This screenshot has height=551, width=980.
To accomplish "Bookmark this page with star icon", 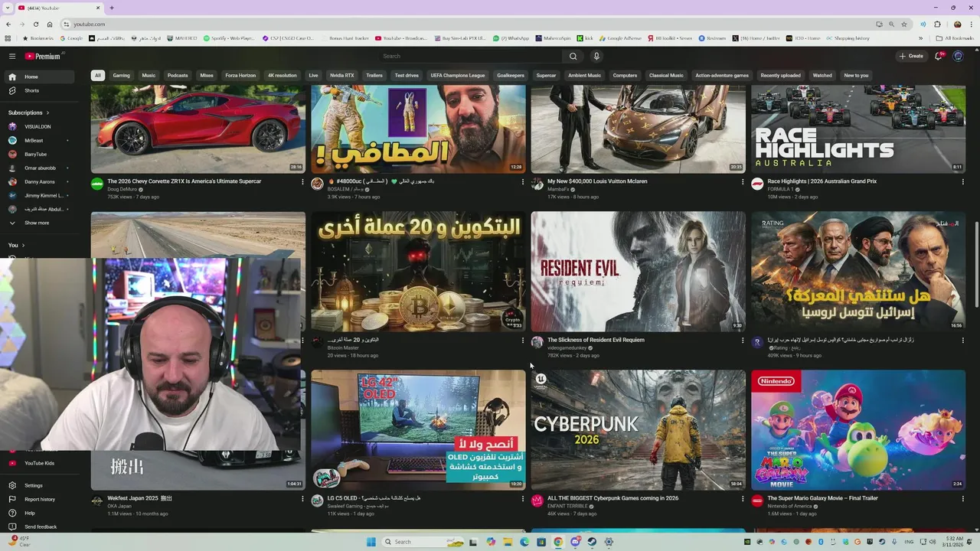I will coord(904,24).
